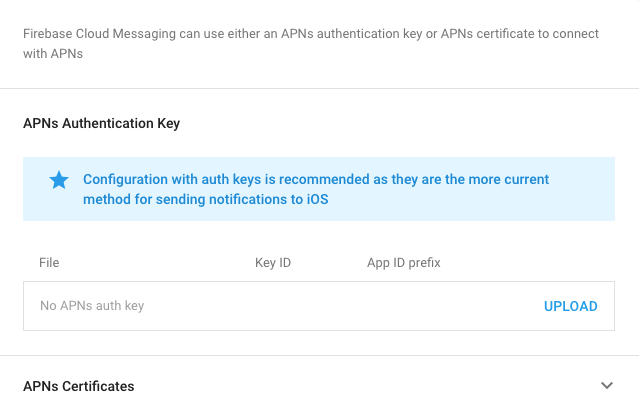Click the No APNs auth key placeholder text
Image resolution: width=639 pixels, height=416 pixels.
pyautogui.click(x=91, y=306)
